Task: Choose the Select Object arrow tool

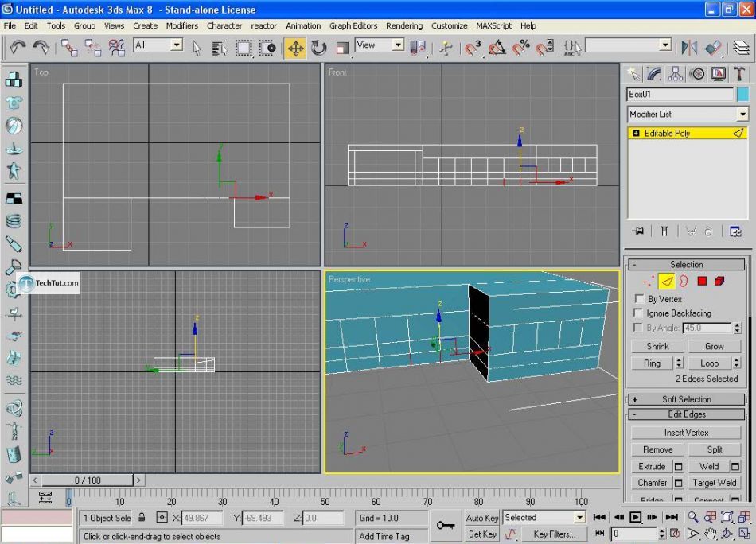Action: (x=197, y=48)
